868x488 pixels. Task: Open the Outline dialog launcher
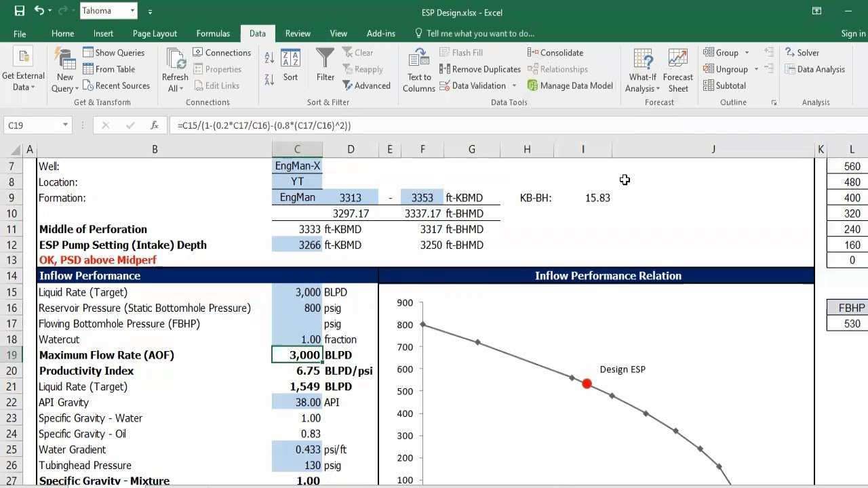click(x=774, y=102)
